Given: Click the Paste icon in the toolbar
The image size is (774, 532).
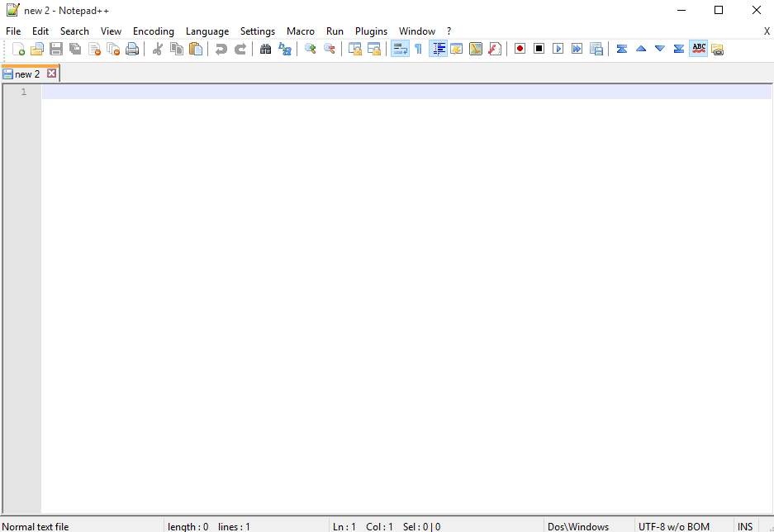Looking at the screenshot, I should [196, 49].
